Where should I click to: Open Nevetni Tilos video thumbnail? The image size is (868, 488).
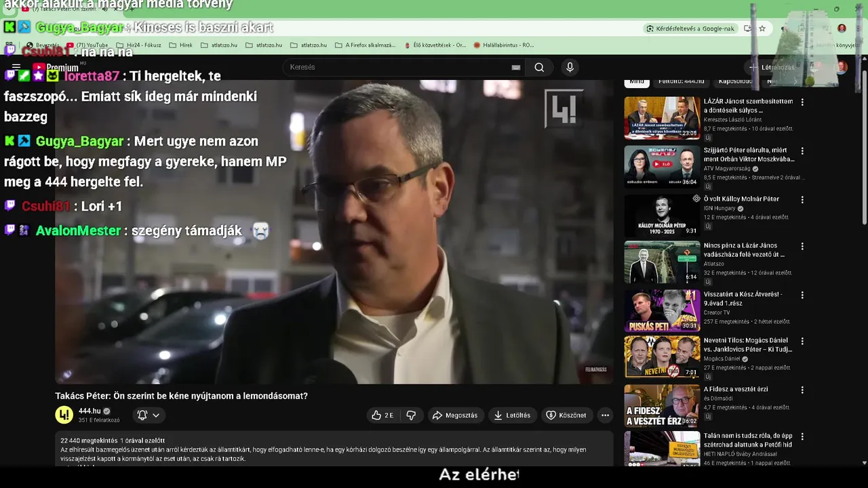tap(662, 357)
